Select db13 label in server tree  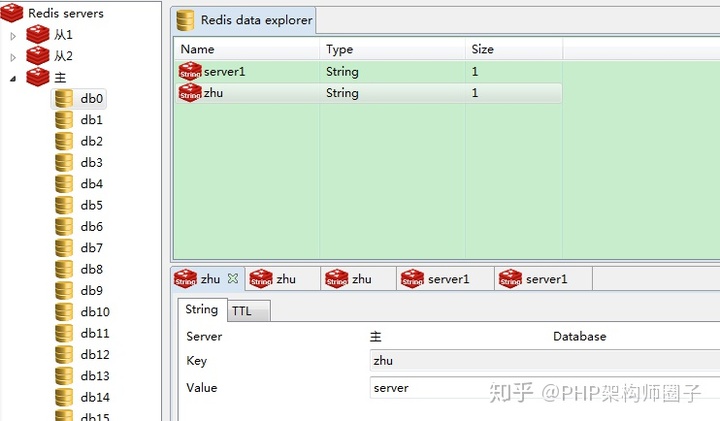point(95,376)
